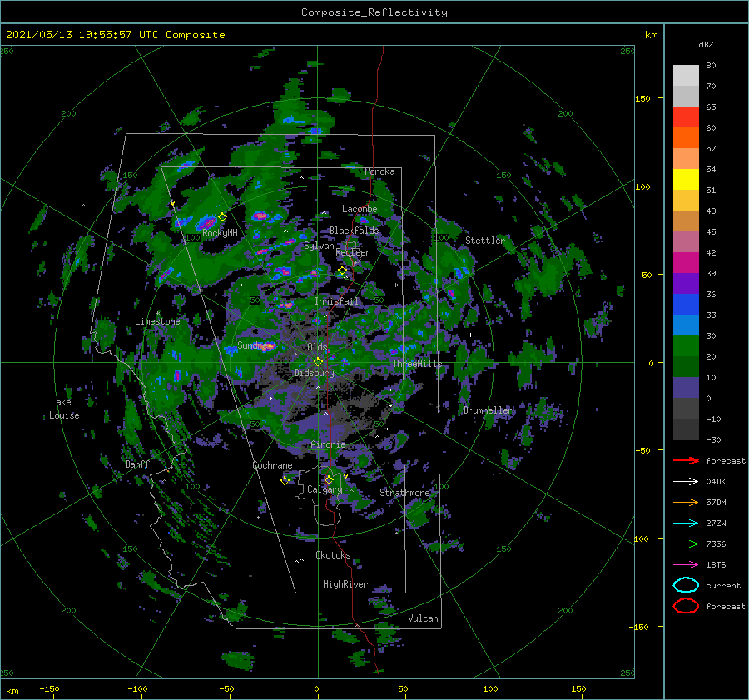The width and height of the screenshot is (749, 700).
Task: Click the cyan current ellipse legend icon
Action: click(686, 585)
